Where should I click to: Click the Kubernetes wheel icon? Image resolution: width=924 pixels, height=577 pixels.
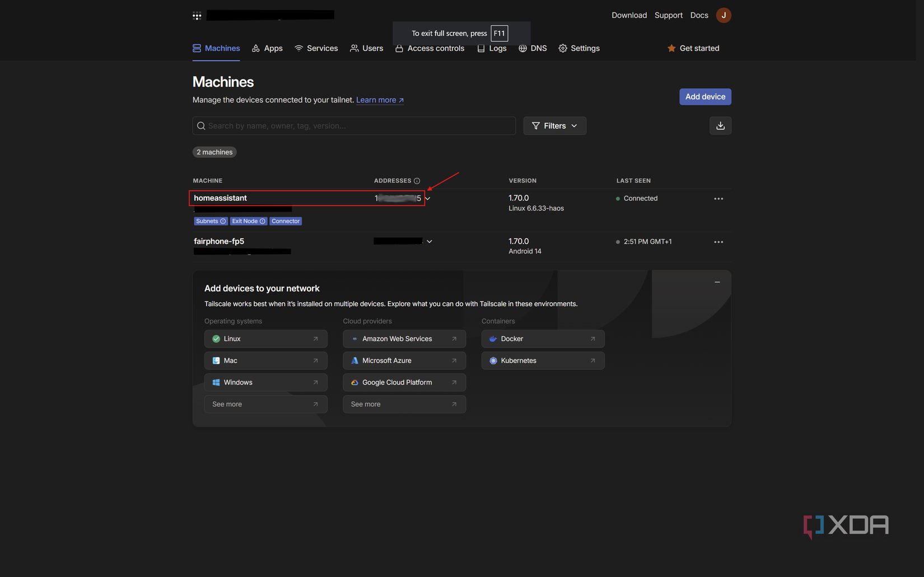pos(493,360)
